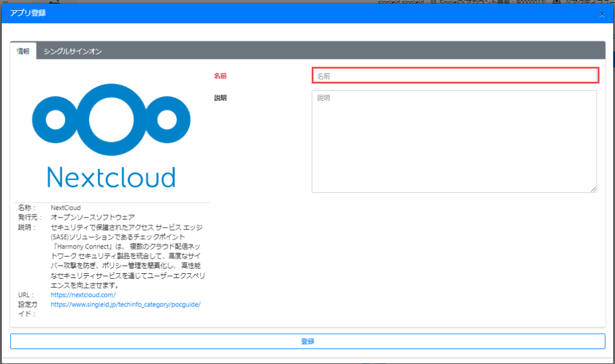The height and width of the screenshot is (364, 615).
Task: Click the 説明 label beside the textarea
Action: click(x=220, y=98)
